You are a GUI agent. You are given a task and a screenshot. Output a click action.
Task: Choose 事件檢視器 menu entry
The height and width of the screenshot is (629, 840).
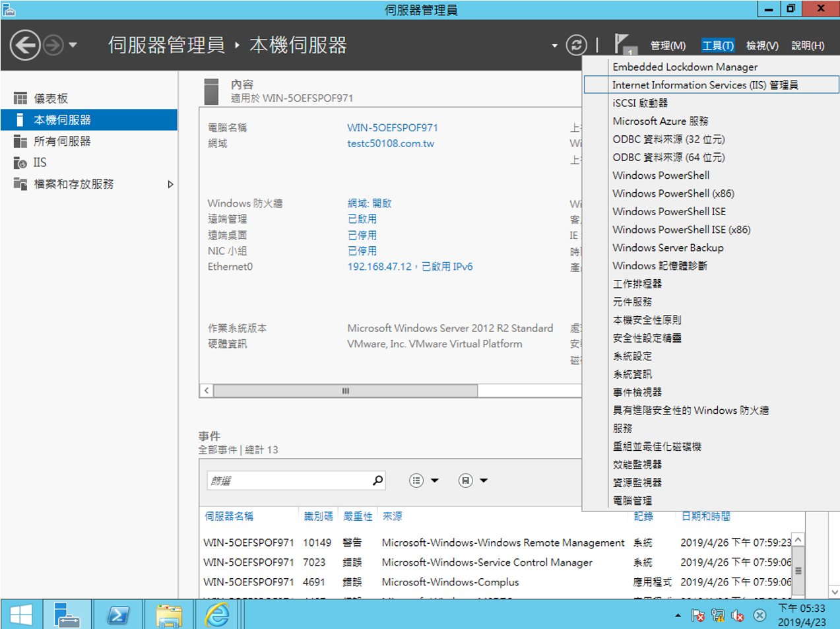[x=711, y=392]
